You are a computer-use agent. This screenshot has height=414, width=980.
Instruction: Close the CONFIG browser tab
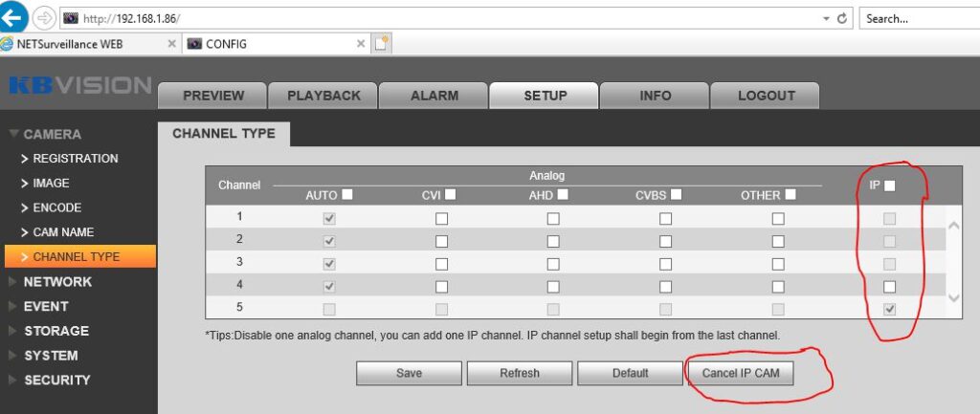[x=361, y=44]
